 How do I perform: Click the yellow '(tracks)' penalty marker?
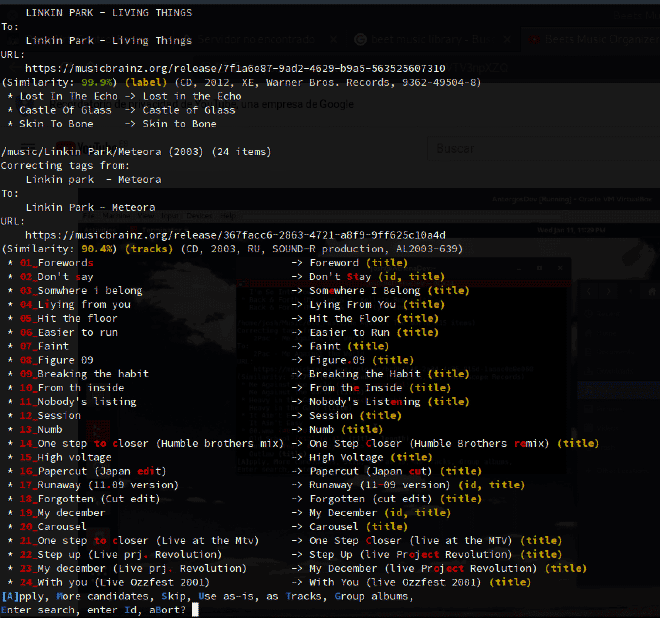(x=149, y=249)
